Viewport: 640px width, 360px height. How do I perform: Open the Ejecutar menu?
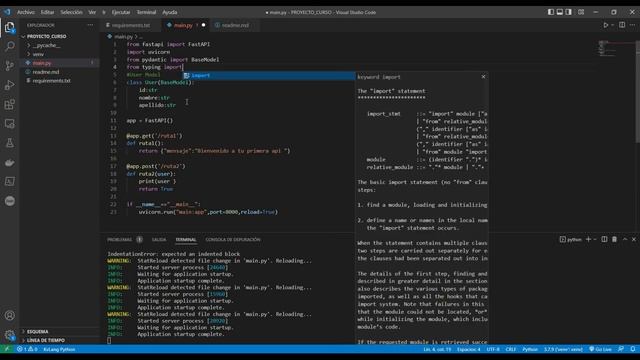click(121, 12)
